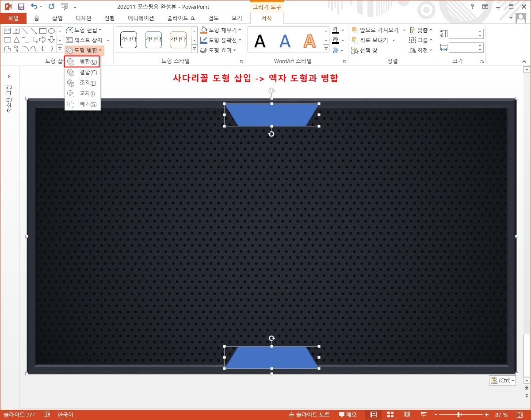Screen dimensions: 531x420
Task: Open the 도형 효과 (Shape Effects) dropdown
Action: pos(218,50)
